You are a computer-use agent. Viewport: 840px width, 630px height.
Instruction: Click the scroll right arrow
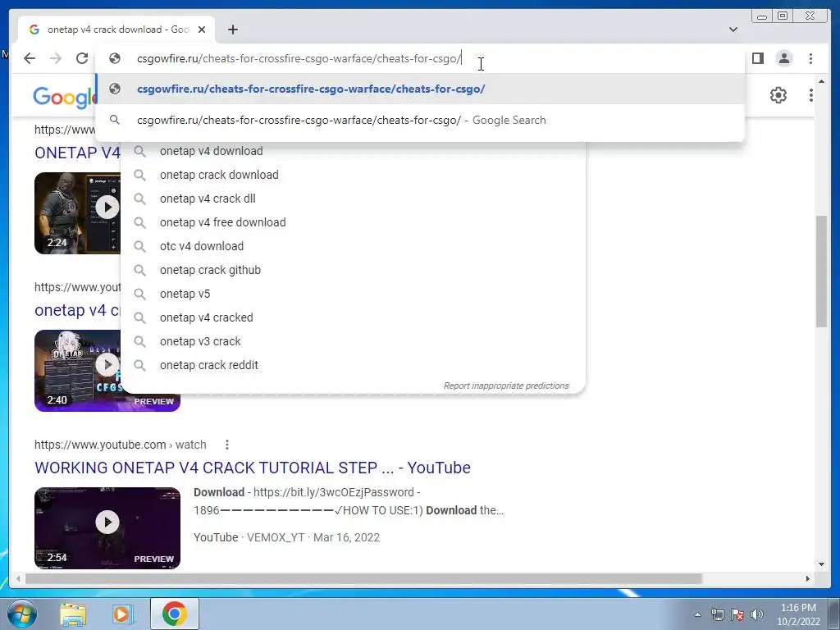pyautogui.click(x=808, y=578)
